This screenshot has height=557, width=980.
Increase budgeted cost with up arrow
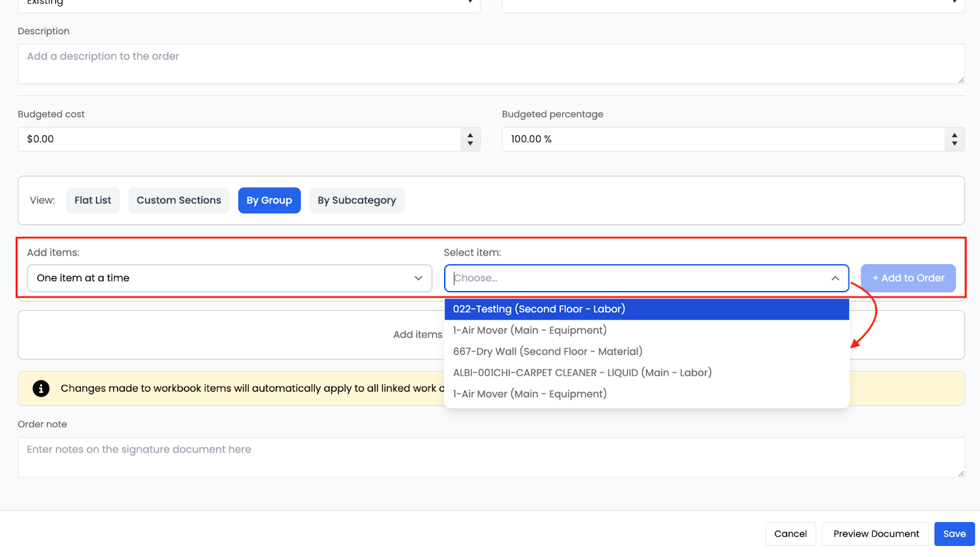click(470, 135)
